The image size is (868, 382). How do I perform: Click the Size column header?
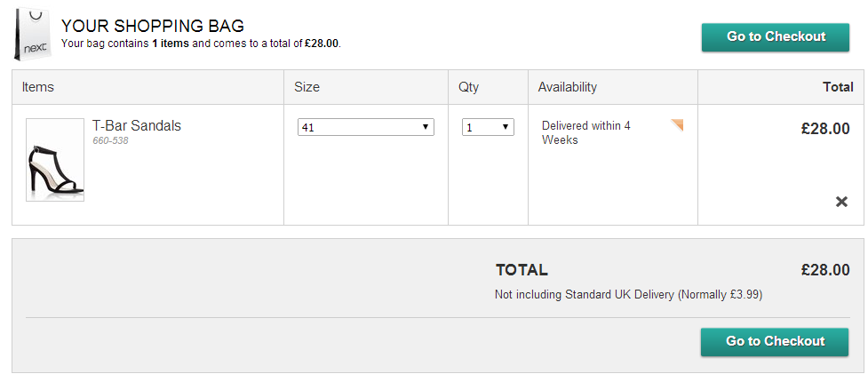[307, 87]
